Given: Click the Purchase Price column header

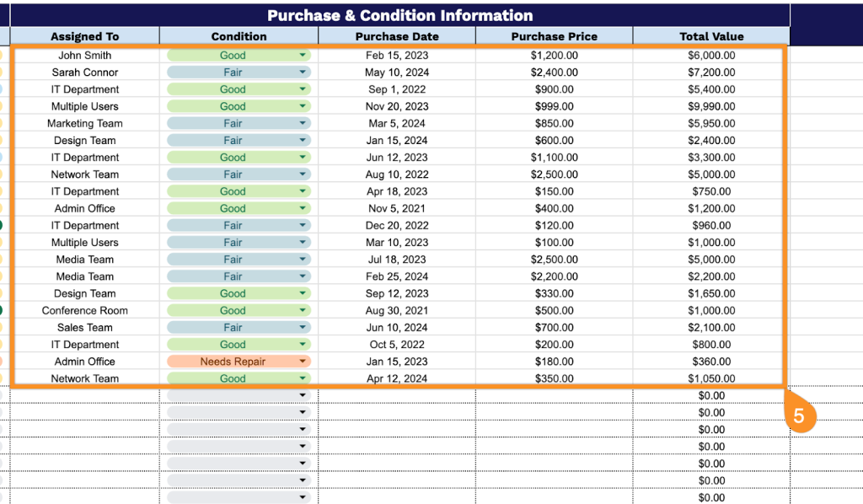Looking at the screenshot, I should (554, 36).
